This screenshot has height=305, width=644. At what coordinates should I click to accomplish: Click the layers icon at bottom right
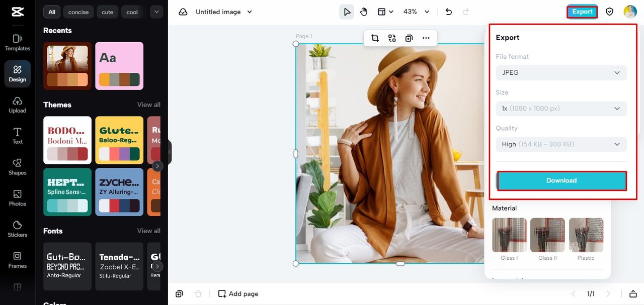coord(633,294)
